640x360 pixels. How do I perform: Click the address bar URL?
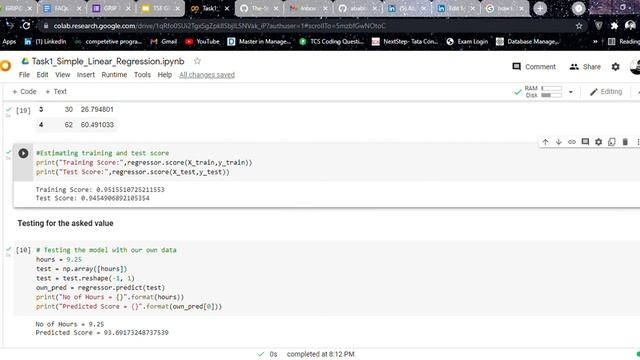(x=219, y=26)
